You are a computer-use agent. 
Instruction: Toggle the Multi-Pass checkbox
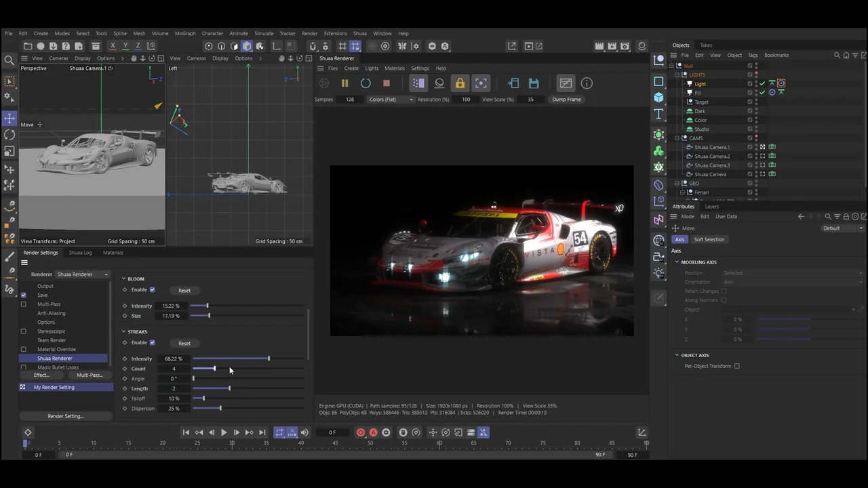(x=24, y=304)
